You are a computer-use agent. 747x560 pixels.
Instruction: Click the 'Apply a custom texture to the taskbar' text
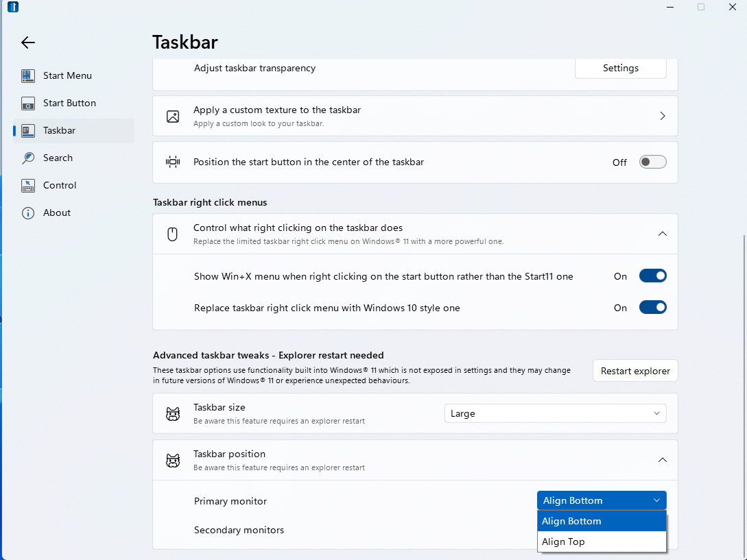click(277, 110)
